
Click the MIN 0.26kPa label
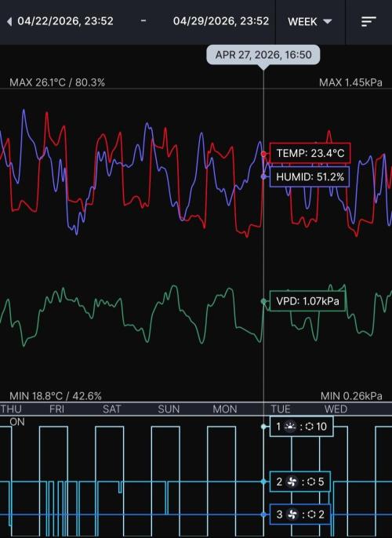351,396
